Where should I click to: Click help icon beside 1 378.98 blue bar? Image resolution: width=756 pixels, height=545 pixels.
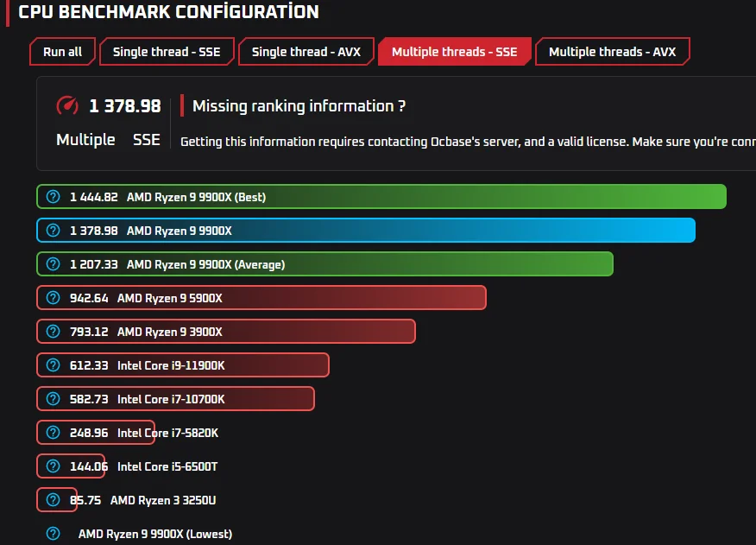click(x=53, y=231)
